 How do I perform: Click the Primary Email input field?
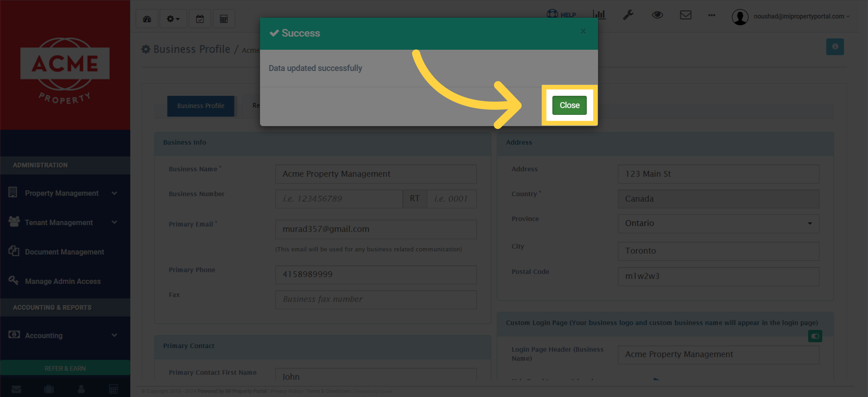click(x=376, y=229)
